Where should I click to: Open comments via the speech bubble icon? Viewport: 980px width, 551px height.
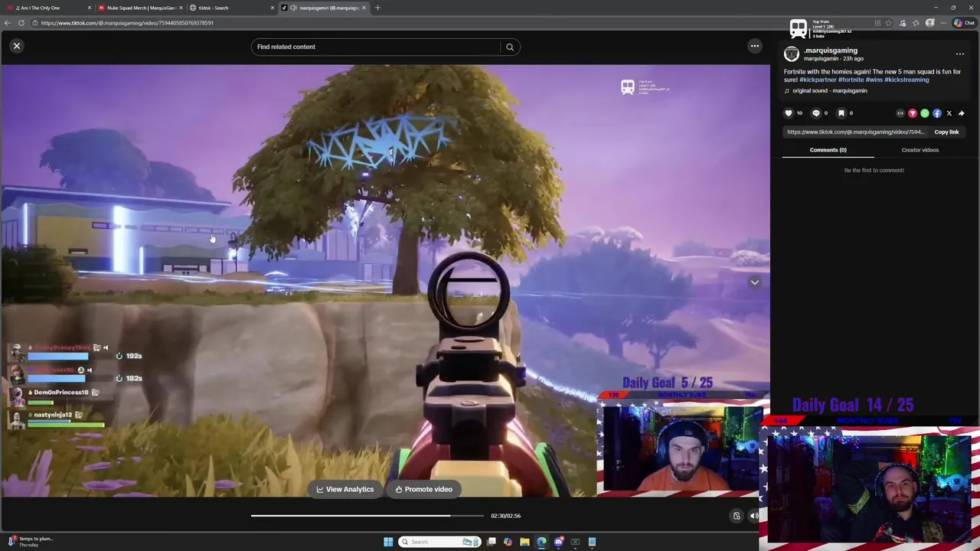(816, 113)
